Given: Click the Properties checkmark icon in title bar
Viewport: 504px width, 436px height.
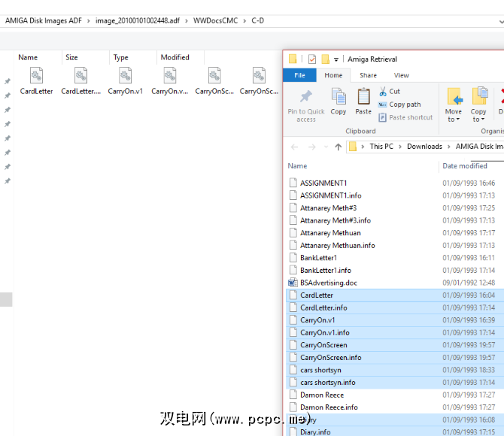Looking at the screenshot, I should pos(311,59).
